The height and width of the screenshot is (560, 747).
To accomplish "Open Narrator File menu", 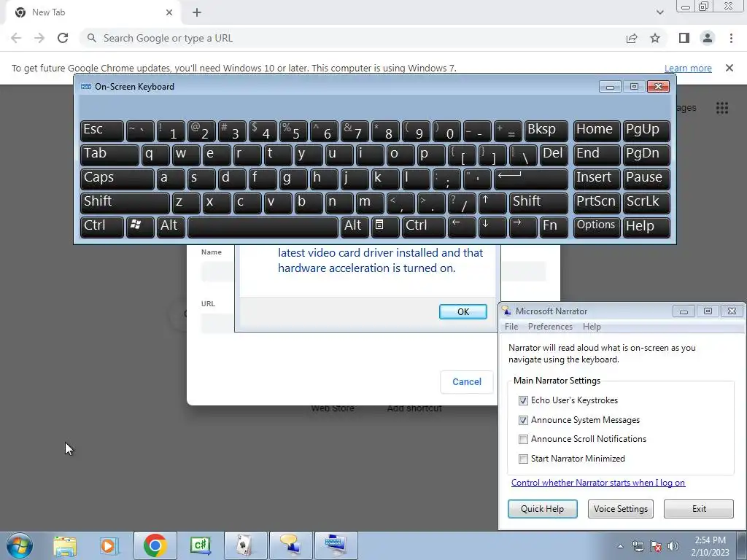I will click(x=511, y=327).
